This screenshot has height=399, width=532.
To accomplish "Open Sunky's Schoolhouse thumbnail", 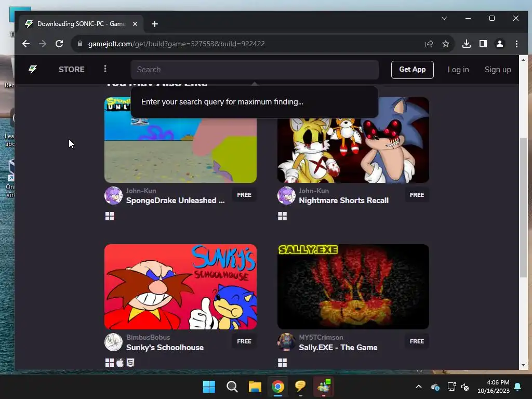I will click(180, 287).
